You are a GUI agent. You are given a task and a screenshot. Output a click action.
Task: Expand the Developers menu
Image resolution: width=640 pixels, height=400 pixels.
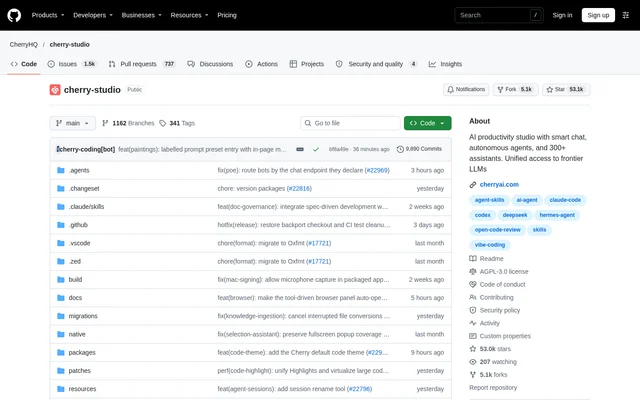tap(93, 15)
